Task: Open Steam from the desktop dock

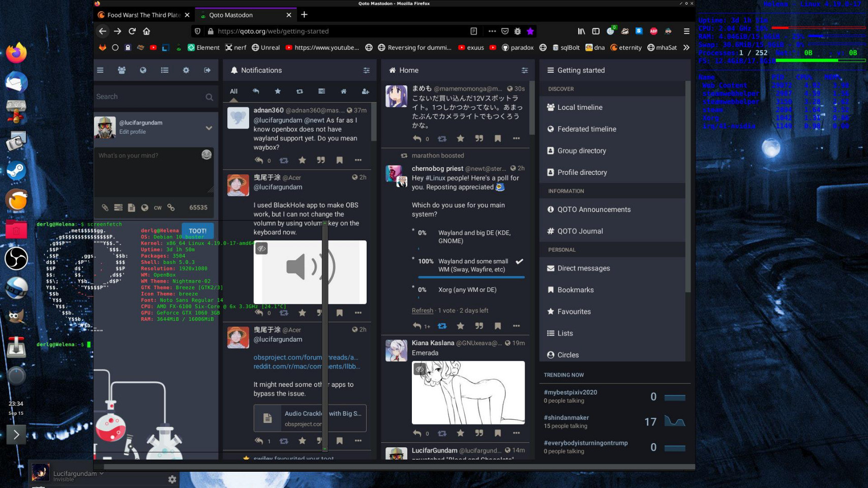Action: (16, 170)
